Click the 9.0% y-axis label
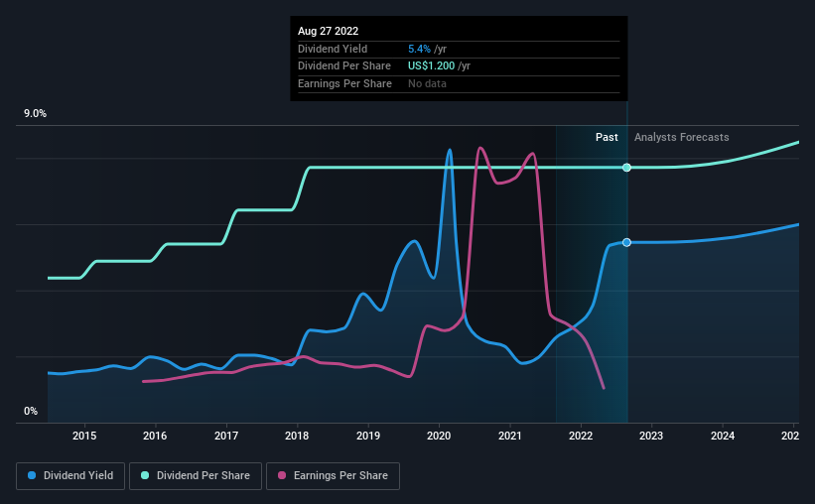 pos(35,114)
